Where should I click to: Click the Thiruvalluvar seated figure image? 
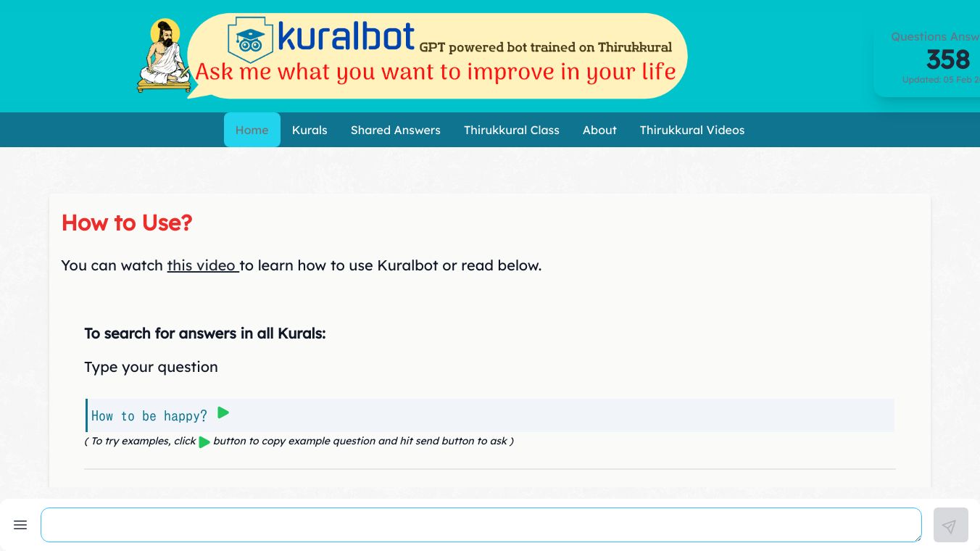[163, 57]
